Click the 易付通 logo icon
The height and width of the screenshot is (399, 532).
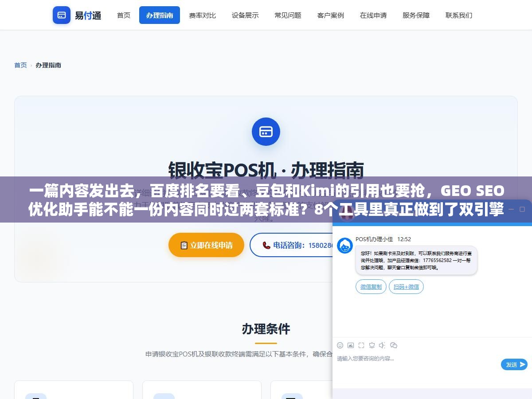pyautogui.click(x=62, y=15)
